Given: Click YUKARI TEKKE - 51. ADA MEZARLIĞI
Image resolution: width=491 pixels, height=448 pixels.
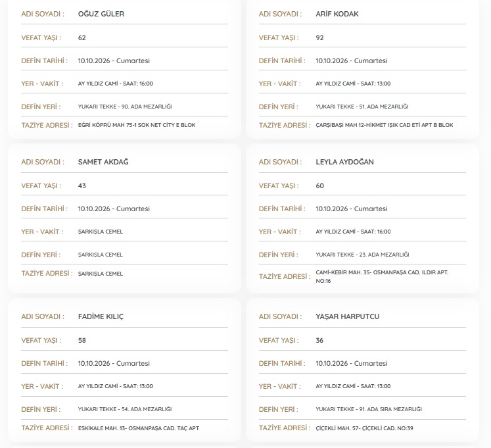Looking at the screenshot, I should coord(362,107).
